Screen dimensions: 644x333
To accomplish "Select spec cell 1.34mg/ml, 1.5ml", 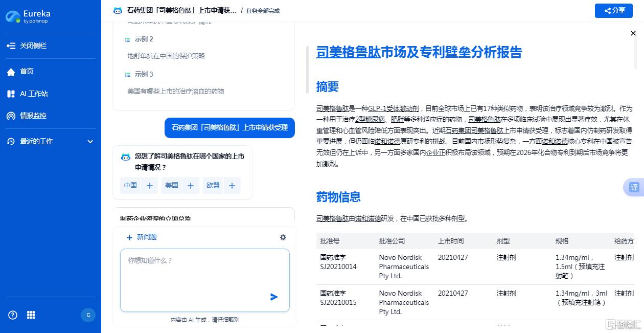I will (581, 267).
